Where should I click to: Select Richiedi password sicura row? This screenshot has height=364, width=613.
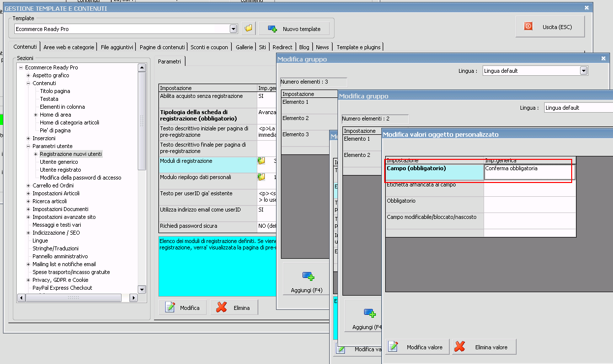point(217,227)
